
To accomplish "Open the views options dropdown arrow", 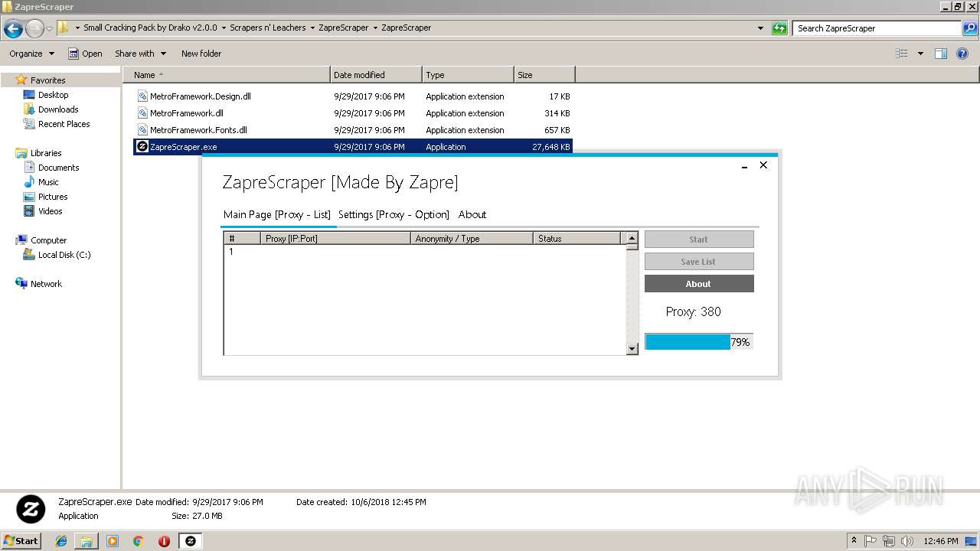I will pos(920,54).
